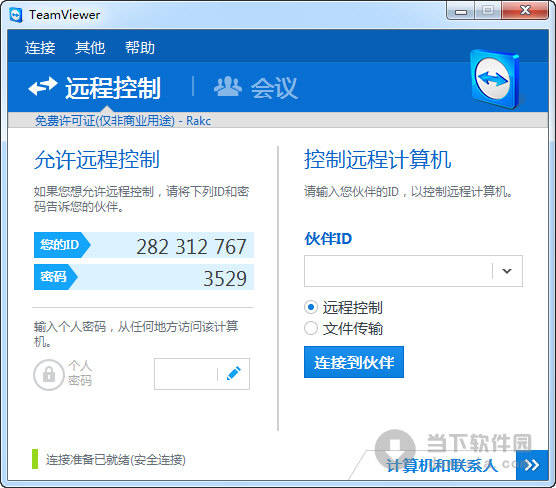Expand contacts panel with double chevron
This screenshot has height=488, width=556.
click(x=532, y=465)
